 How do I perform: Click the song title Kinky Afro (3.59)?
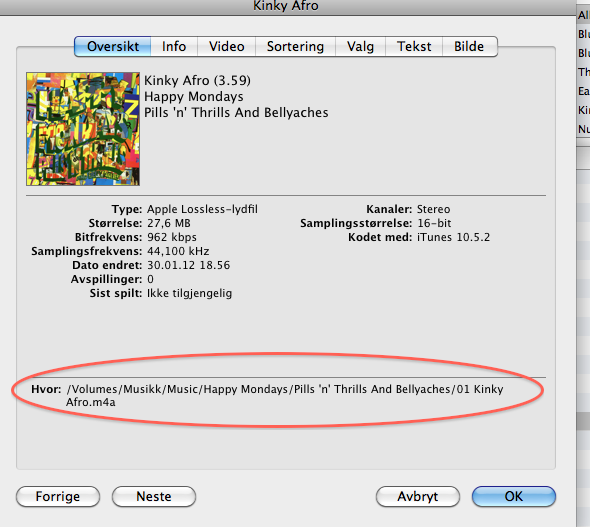(198, 80)
